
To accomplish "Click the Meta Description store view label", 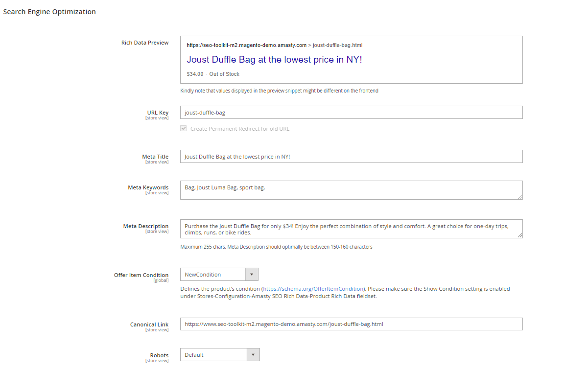I will pyautogui.click(x=157, y=231).
